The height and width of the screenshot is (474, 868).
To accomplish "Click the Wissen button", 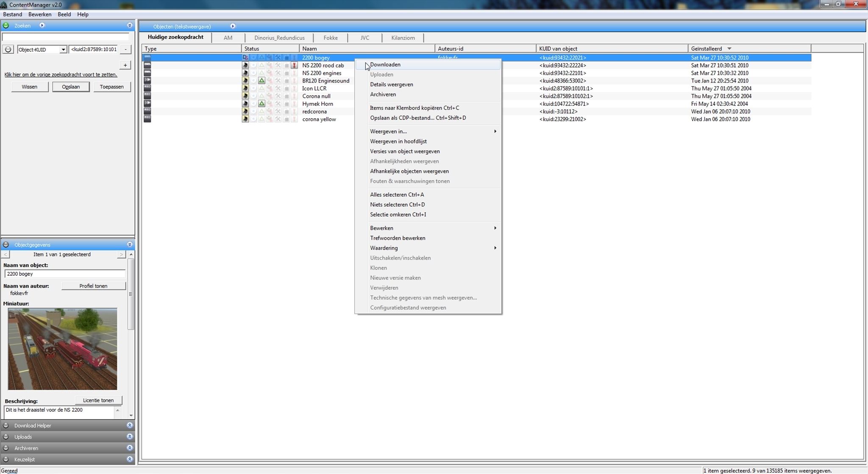I will click(x=30, y=87).
